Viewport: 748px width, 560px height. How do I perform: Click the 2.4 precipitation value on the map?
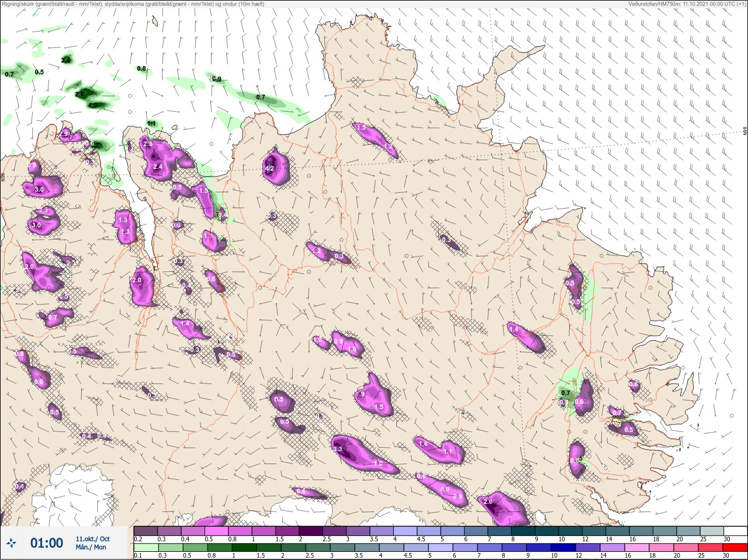tap(157, 167)
